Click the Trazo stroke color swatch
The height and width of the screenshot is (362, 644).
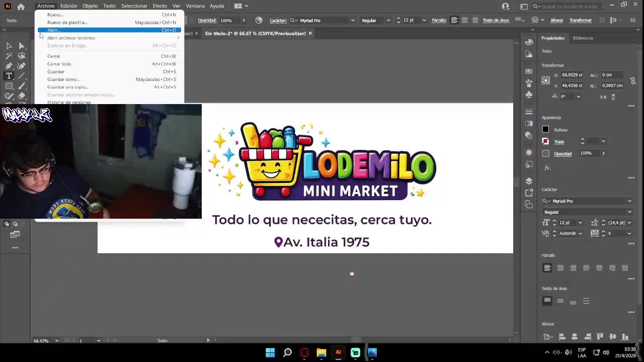(545, 141)
